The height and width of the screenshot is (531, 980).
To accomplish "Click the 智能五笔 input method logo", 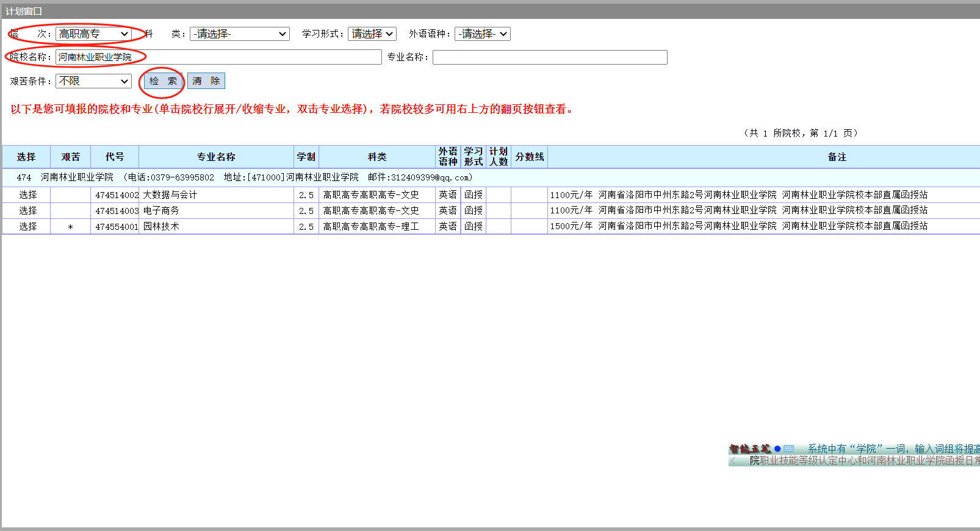I will pos(750,449).
